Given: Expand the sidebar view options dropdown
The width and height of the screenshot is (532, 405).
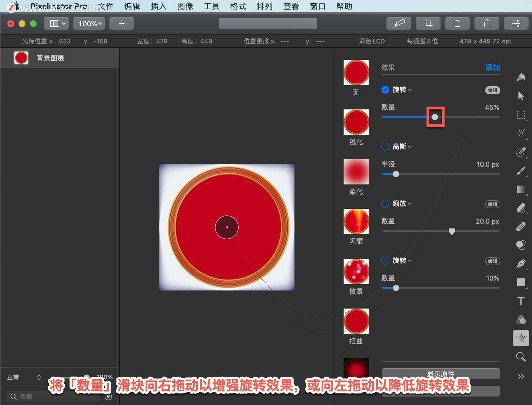Looking at the screenshot, I should click(x=58, y=23).
